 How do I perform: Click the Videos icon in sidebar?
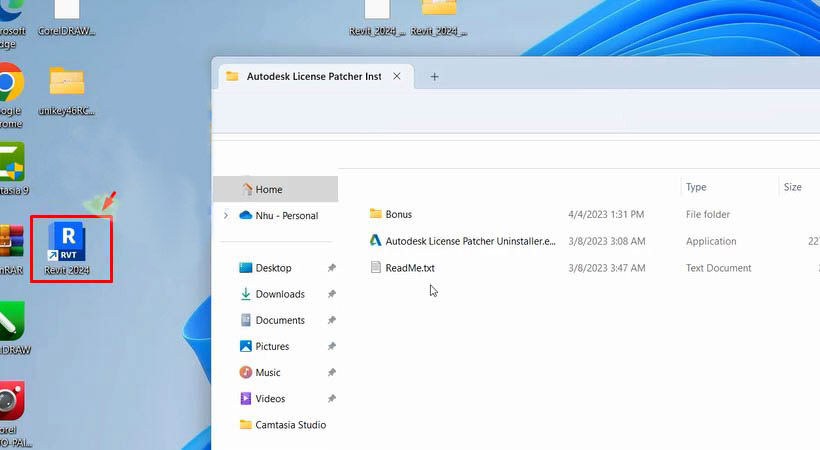point(245,398)
